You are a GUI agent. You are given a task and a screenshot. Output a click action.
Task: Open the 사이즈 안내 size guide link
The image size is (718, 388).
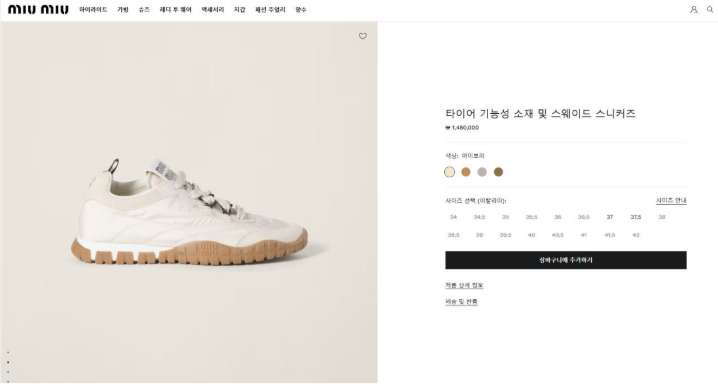pos(671,201)
